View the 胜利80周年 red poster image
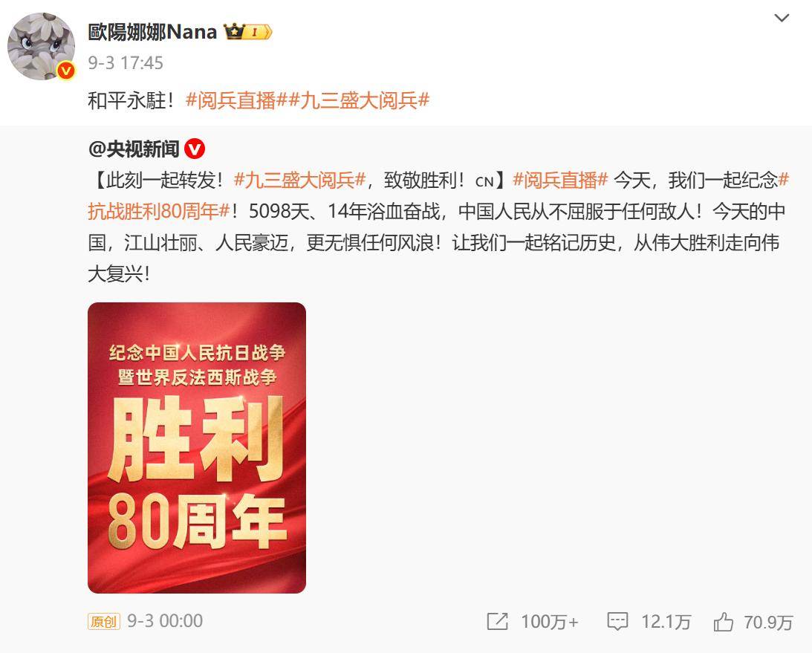Viewport: 812px width, 653px height. tap(197, 448)
